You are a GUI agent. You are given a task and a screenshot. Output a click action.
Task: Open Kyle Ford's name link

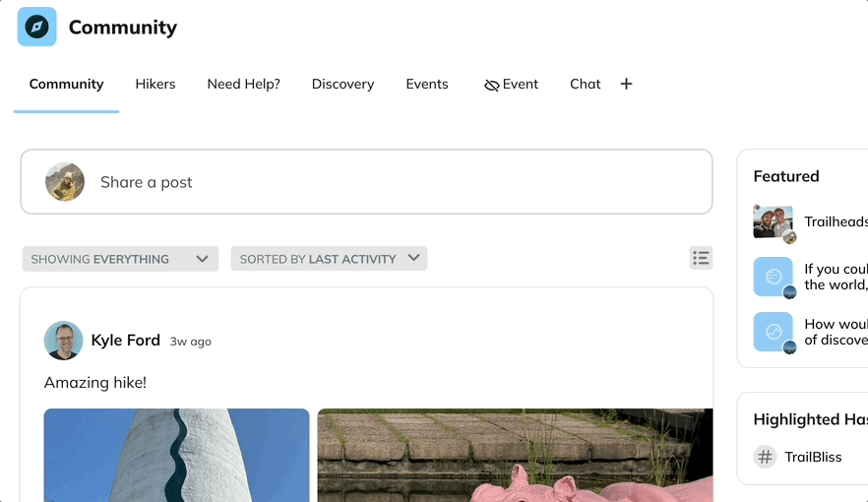point(126,340)
